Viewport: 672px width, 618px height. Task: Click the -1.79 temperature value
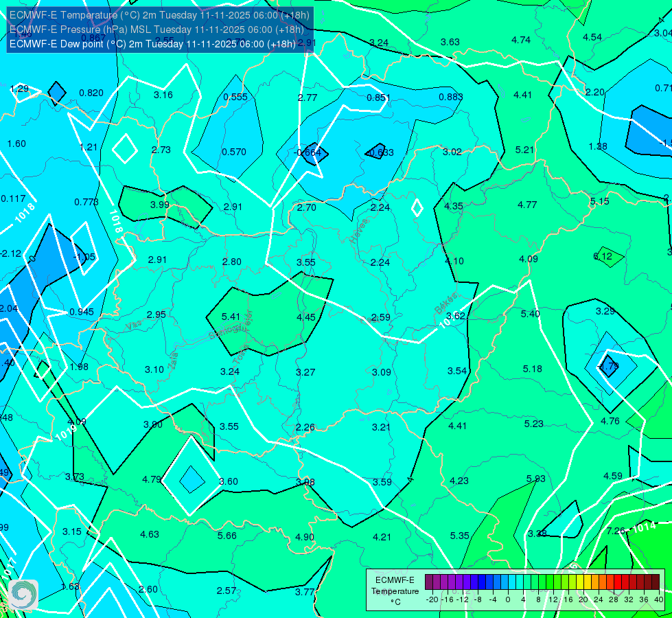609,366
